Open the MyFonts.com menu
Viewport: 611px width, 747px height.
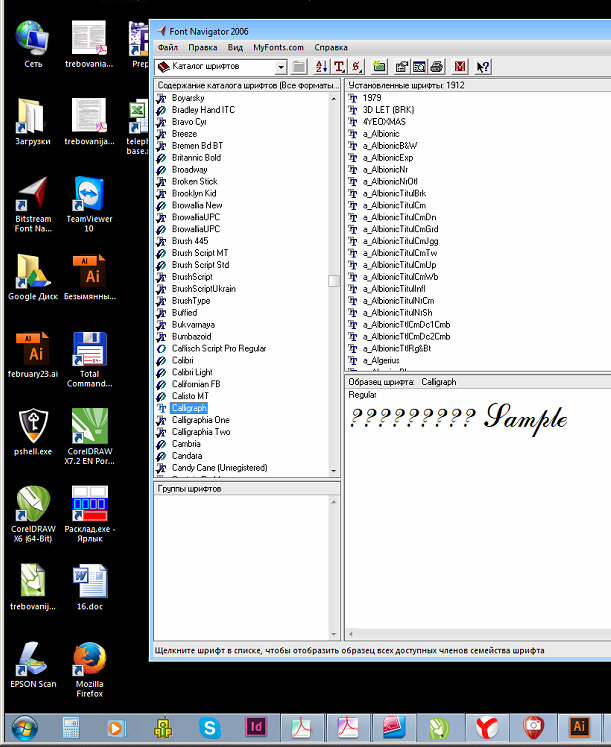(278, 47)
